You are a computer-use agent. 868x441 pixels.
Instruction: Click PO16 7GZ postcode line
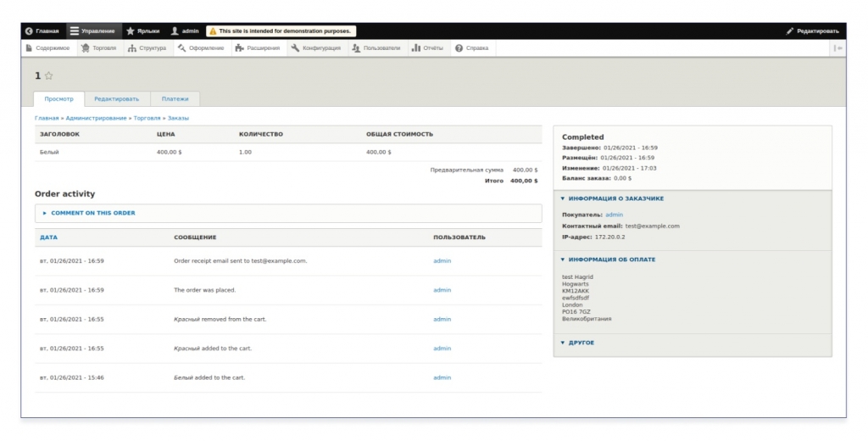click(576, 312)
